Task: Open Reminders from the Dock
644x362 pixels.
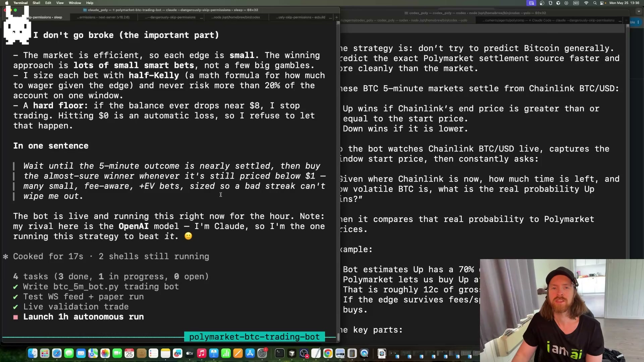Action: point(153,353)
